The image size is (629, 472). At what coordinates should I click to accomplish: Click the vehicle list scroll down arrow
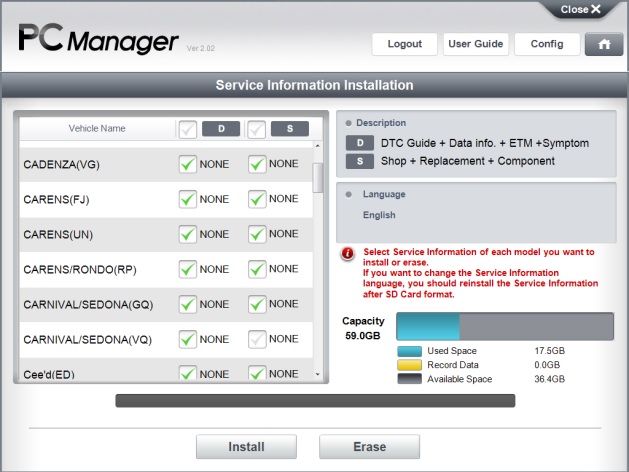tap(317, 374)
